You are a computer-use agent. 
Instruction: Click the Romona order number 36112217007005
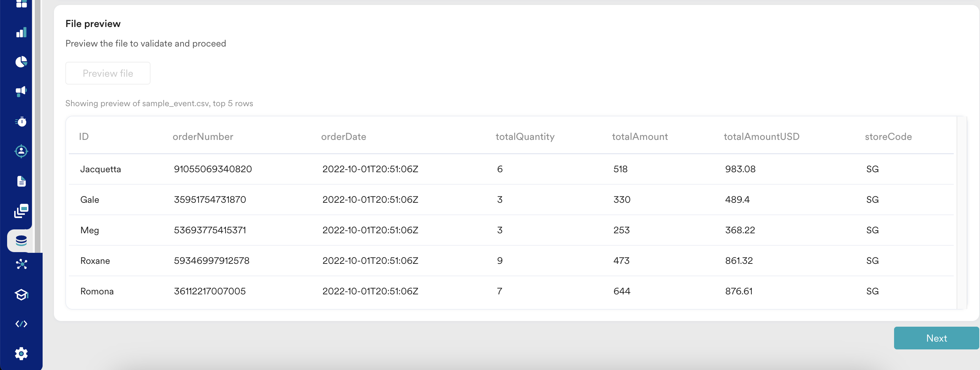(x=209, y=291)
